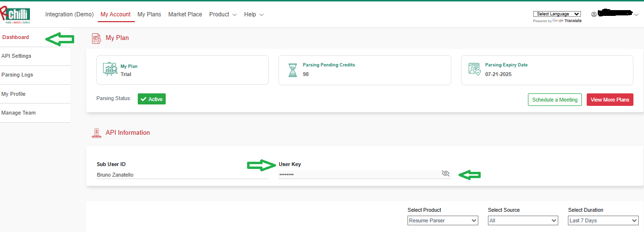Open the Select Source dropdown
Viewport: 644px width, 232px height.
(523, 220)
